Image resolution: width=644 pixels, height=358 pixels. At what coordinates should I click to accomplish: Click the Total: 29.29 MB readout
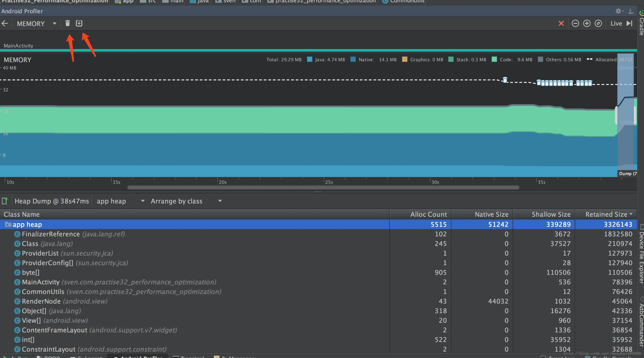pyautogui.click(x=284, y=59)
